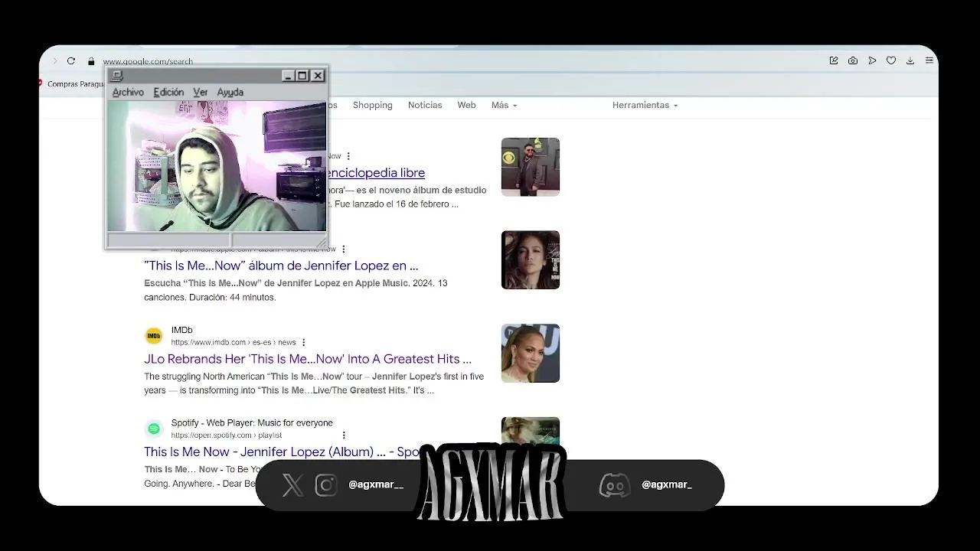The image size is (980, 551).
Task: Open the 'enciclopedia libre' Wikipedia result
Action: 377,173
